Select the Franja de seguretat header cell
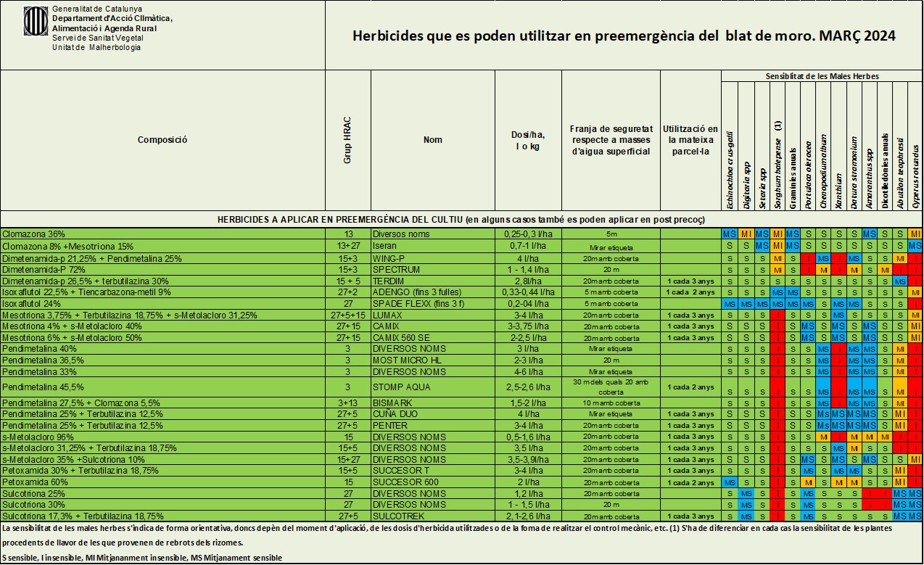Screen dimensions: 924x565 coord(610,140)
